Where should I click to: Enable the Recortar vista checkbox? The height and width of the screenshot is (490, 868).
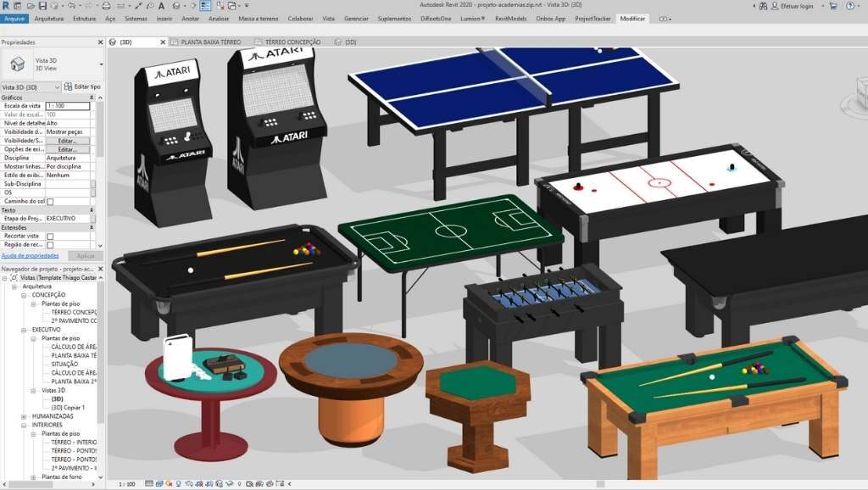(50, 237)
